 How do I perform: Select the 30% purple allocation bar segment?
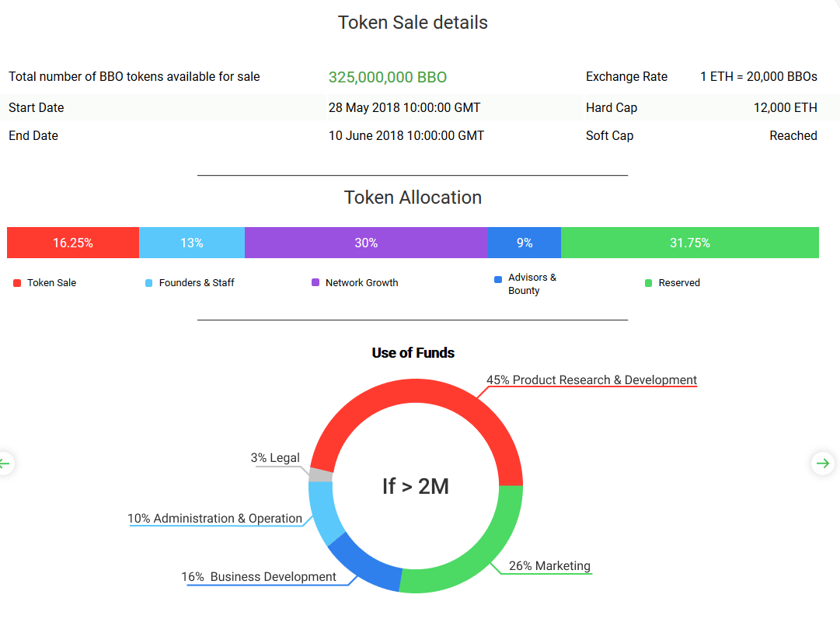pyautogui.click(x=366, y=243)
